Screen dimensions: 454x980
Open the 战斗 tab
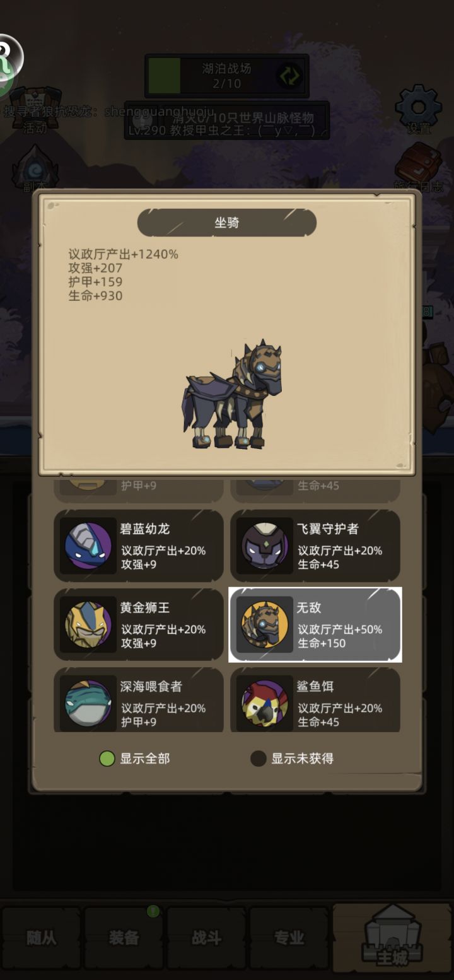tap(206, 938)
